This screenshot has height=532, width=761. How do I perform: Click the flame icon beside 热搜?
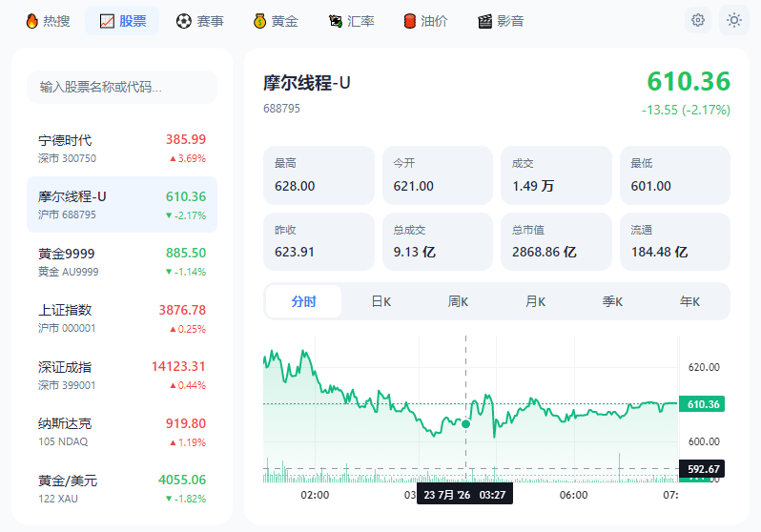pyautogui.click(x=32, y=21)
